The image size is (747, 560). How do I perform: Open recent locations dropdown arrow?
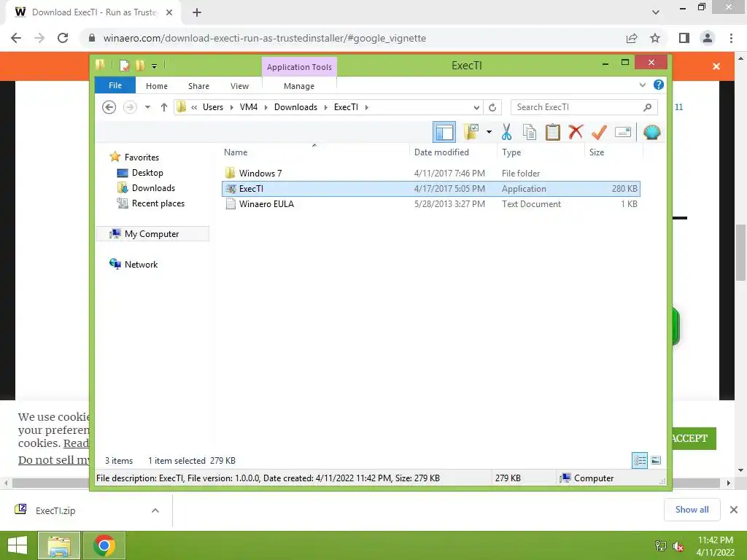147,107
